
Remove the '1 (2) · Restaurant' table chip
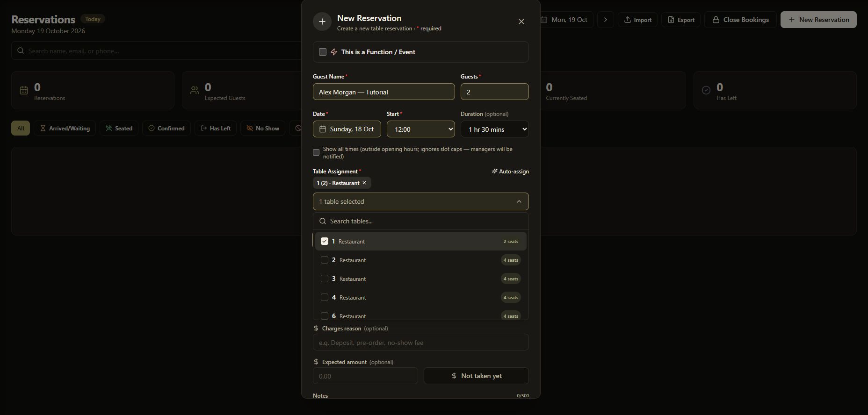pyautogui.click(x=364, y=183)
